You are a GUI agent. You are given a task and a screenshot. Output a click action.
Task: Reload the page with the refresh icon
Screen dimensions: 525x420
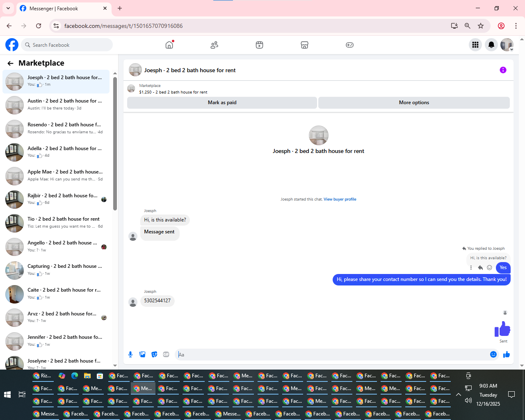39,26
